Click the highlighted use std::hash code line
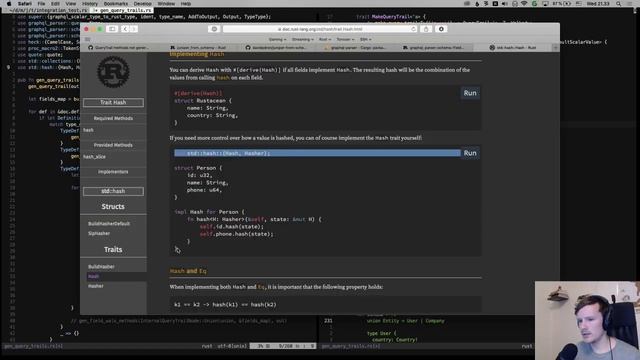This screenshot has width=640, height=360. pos(317,153)
